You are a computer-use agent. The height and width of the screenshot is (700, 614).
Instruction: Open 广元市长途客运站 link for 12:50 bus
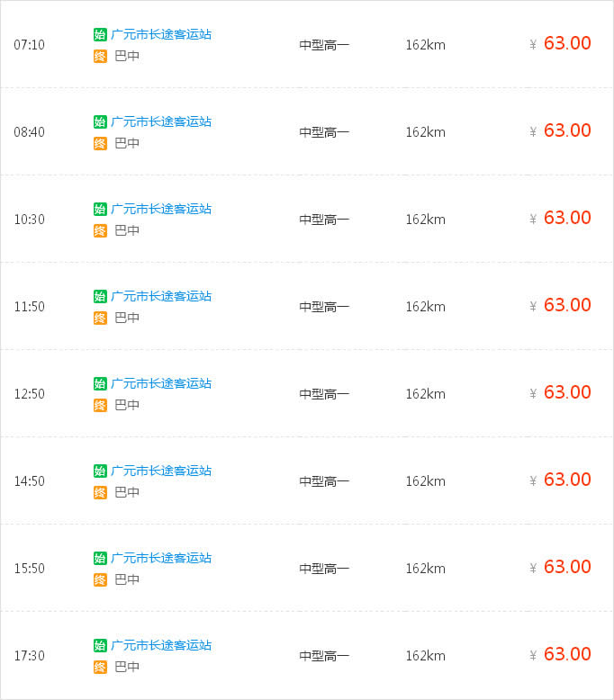pyautogui.click(x=161, y=383)
